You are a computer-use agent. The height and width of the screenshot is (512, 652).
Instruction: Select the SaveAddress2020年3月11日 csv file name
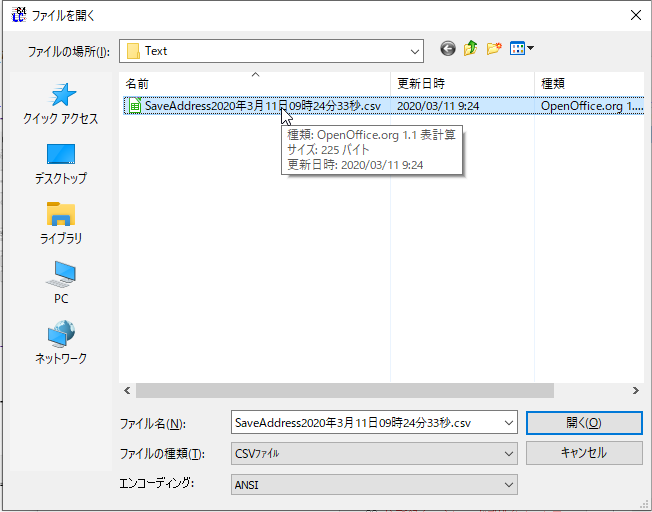[x=263, y=106]
